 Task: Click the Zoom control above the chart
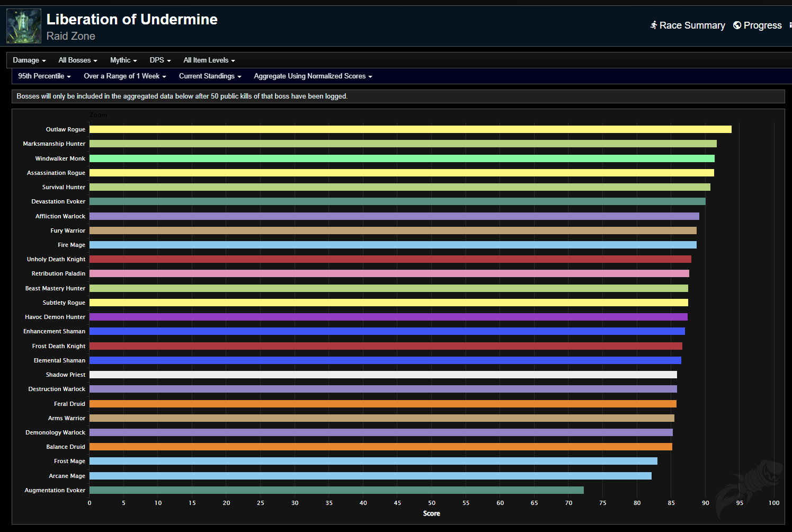click(99, 114)
